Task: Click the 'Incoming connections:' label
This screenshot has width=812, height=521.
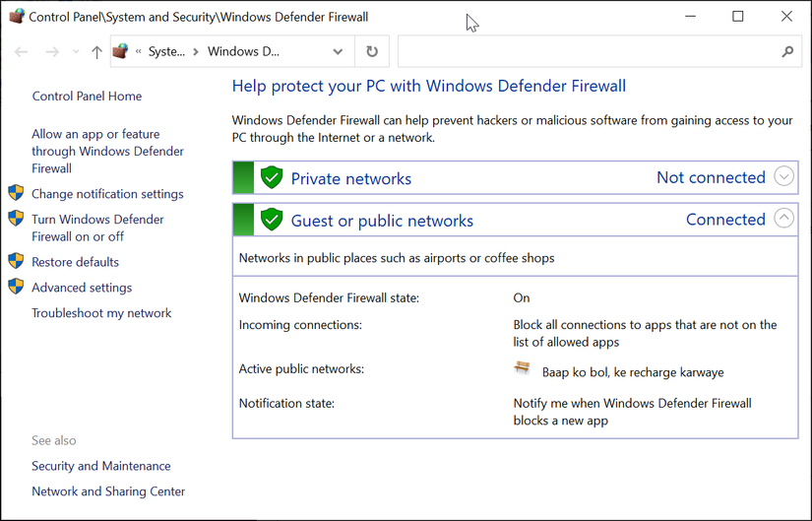Action: coord(300,325)
